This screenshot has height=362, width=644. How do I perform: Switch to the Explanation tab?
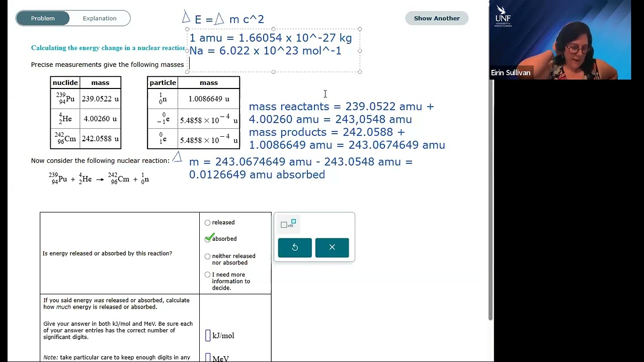100,19
